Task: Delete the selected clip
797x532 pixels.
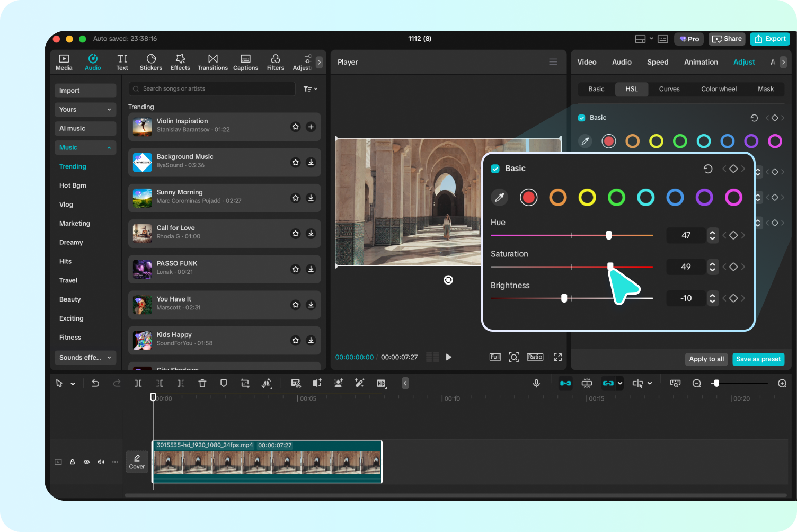Action: pyautogui.click(x=202, y=383)
